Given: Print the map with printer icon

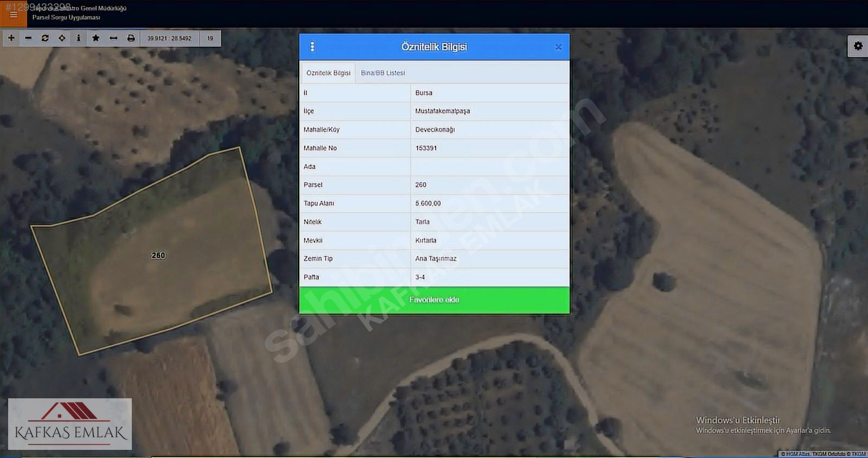Looking at the screenshot, I should pos(131,38).
